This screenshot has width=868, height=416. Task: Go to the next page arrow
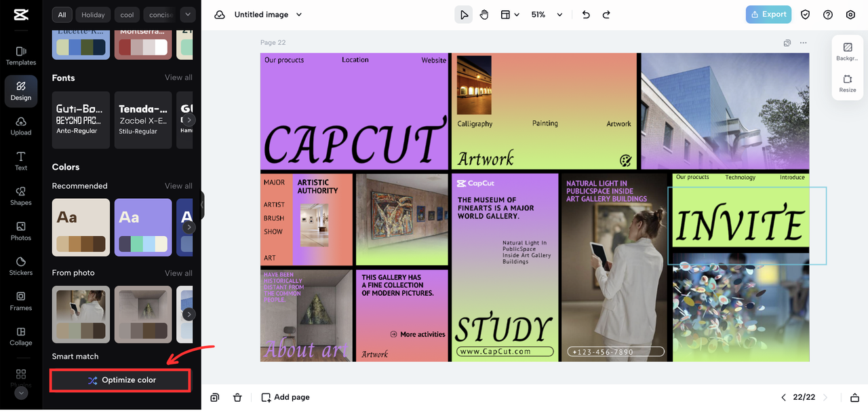(826, 398)
